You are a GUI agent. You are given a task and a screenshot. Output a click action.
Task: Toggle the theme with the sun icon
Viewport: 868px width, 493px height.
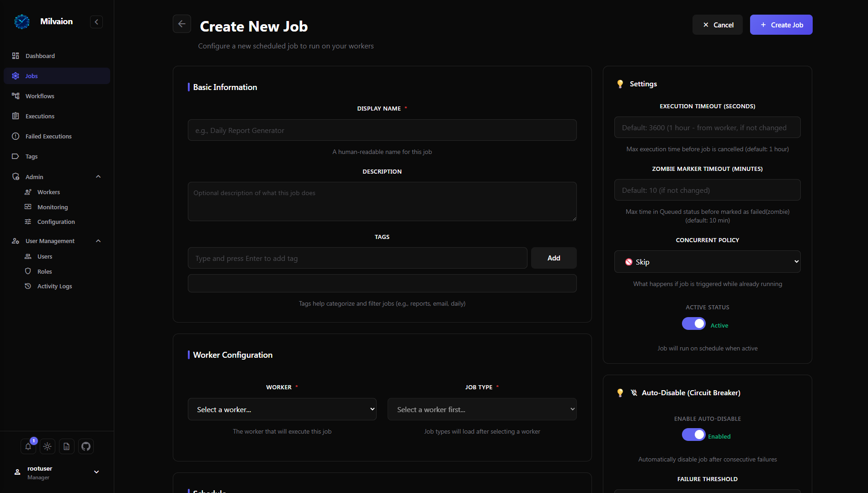click(x=47, y=446)
